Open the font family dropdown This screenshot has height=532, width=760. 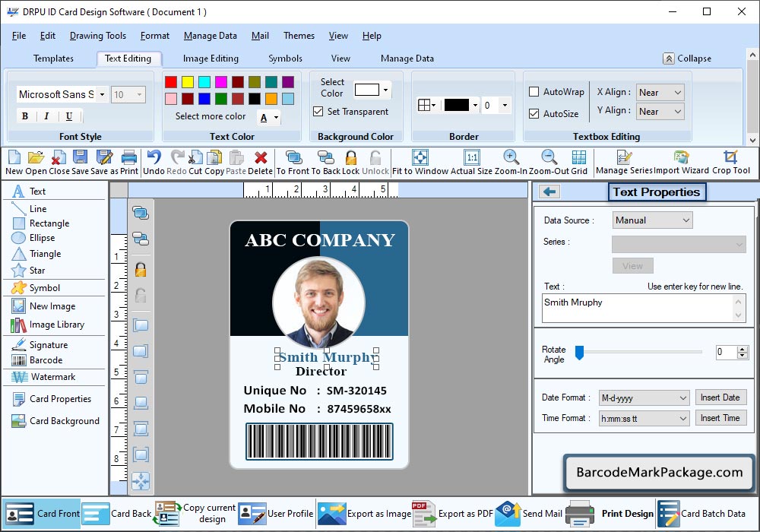tap(102, 94)
